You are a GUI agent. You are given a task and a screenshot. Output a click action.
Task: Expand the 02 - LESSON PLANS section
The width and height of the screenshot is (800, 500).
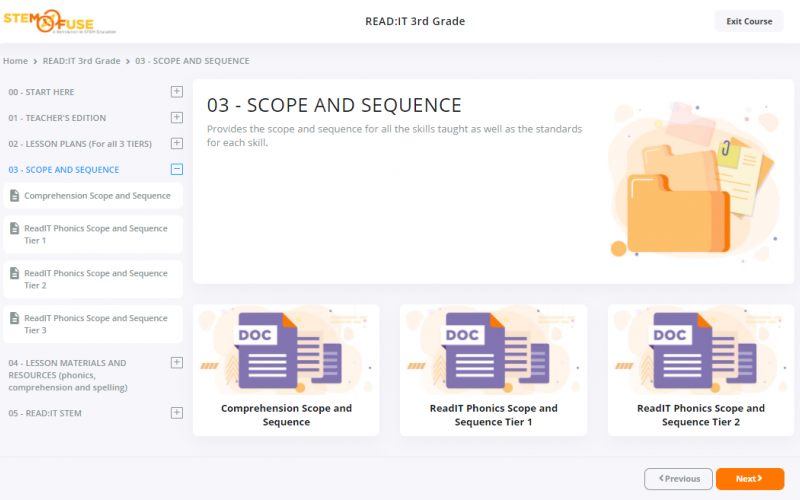[177, 144]
